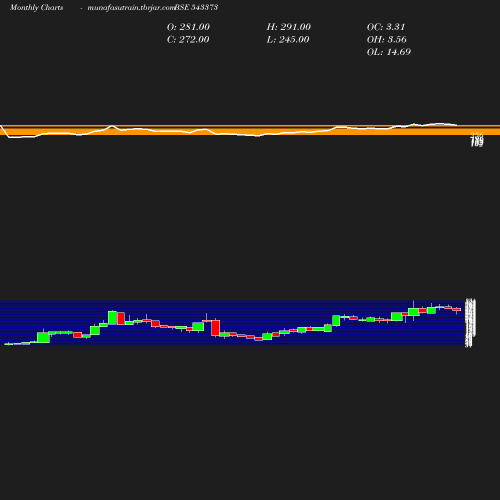Click the "Monthly Charts" title text

point(37,7)
